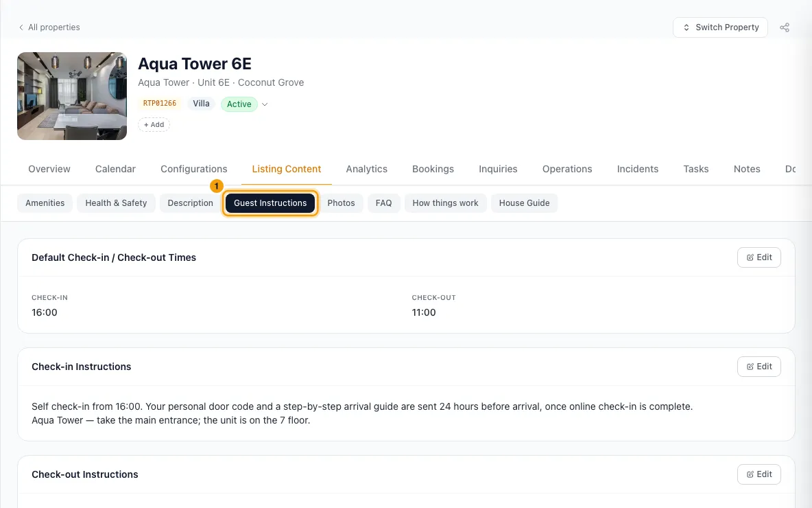Open the Health & Safety sub-tab
812x508 pixels.
click(116, 203)
